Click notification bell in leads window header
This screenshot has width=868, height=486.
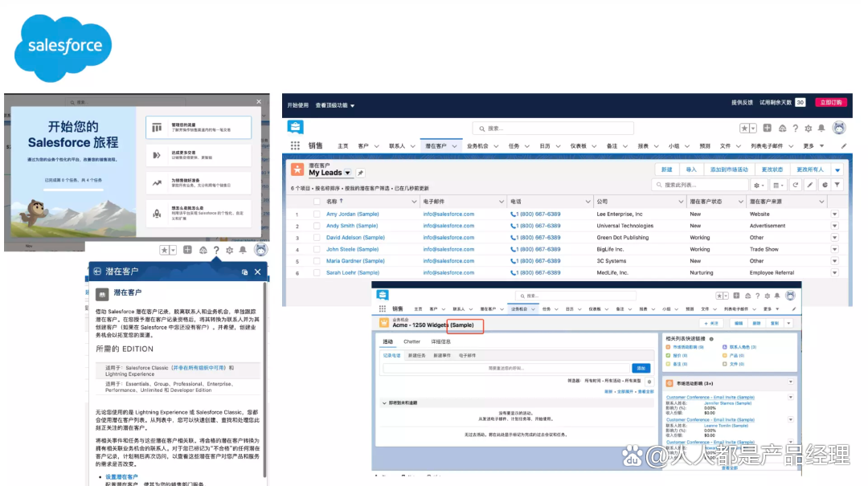821,129
